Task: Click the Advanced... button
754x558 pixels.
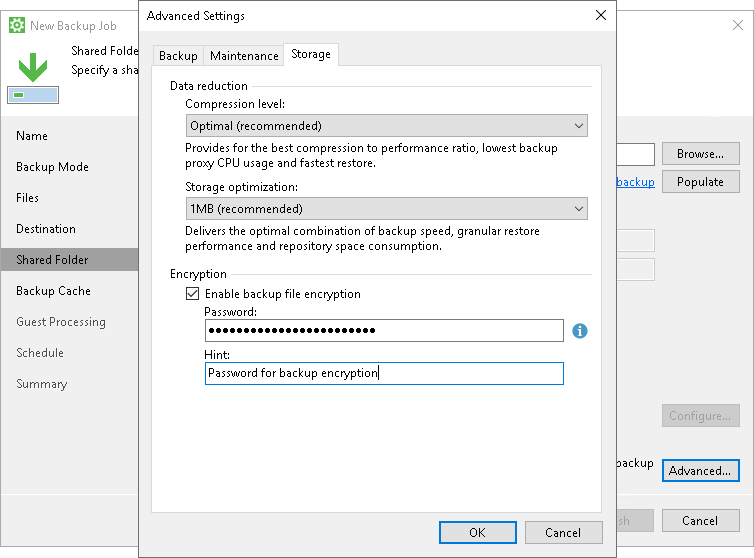Action: [x=700, y=470]
